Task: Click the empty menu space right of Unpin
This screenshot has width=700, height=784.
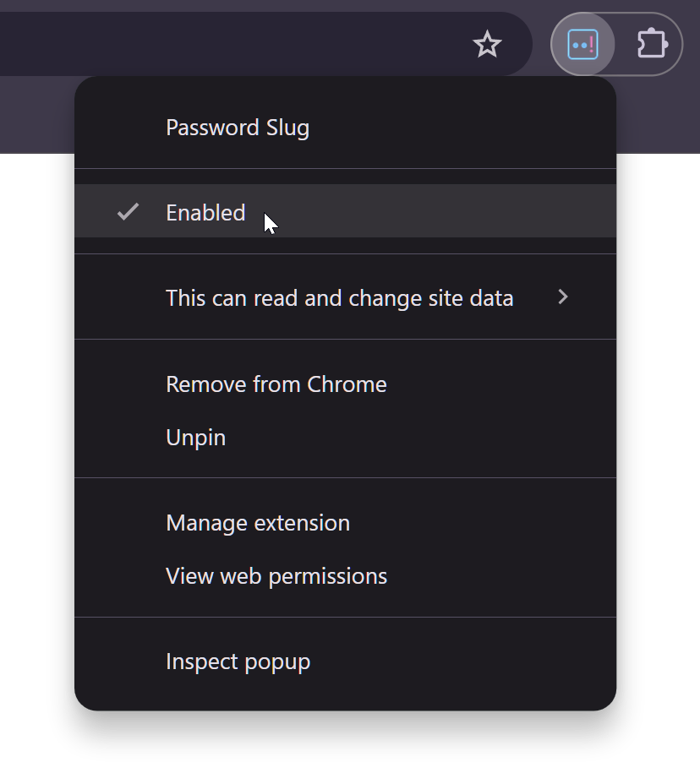Action: pyautogui.click(x=423, y=438)
